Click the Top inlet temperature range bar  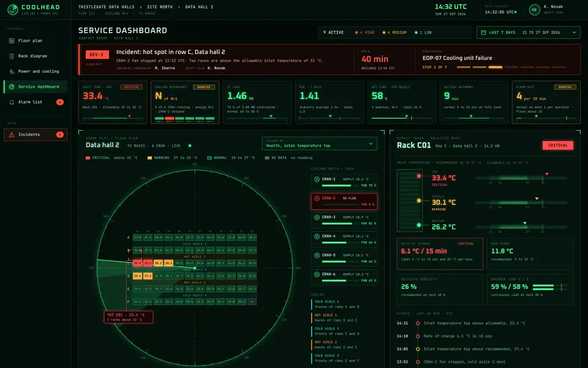pyautogui.click(x=521, y=178)
